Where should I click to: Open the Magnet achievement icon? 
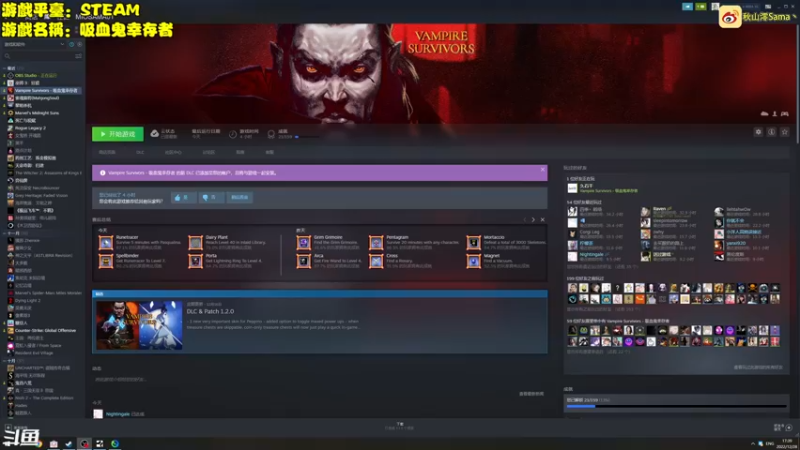[473, 261]
